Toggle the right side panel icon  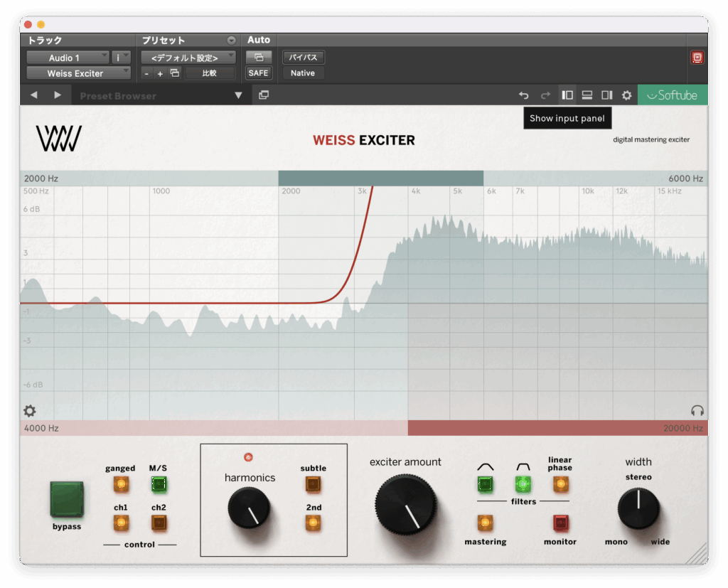pyautogui.click(x=607, y=95)
